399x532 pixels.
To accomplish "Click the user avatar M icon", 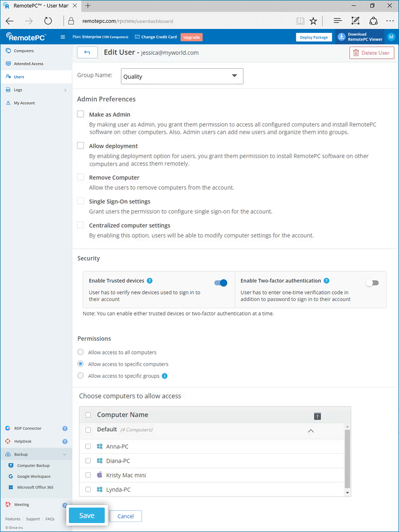I will coord(391,37).
